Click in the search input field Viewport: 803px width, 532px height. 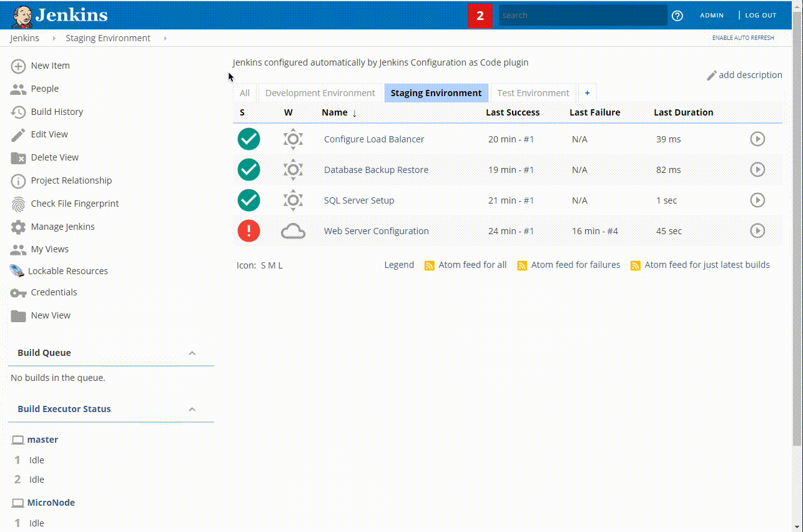(x=583, y=16)
